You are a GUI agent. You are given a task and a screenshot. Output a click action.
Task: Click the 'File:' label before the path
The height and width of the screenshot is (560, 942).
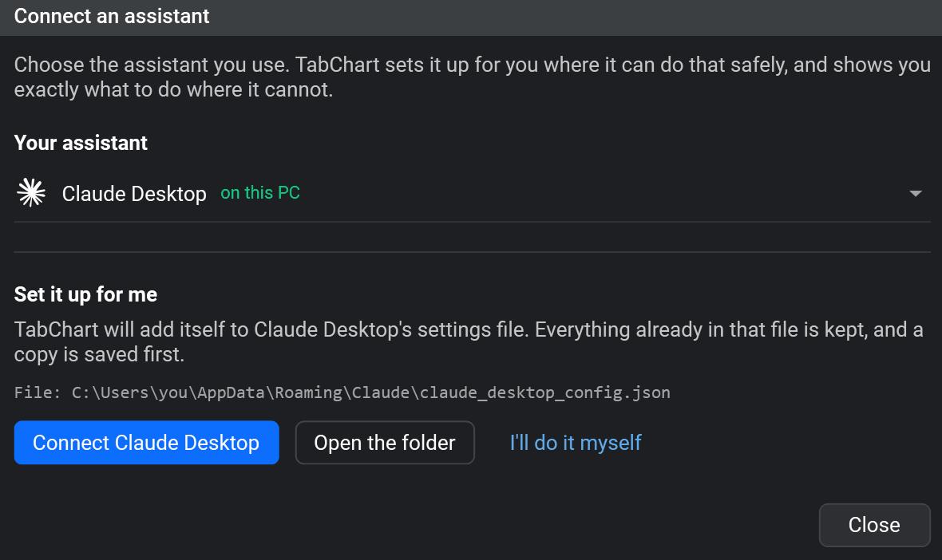pos(38,392)
